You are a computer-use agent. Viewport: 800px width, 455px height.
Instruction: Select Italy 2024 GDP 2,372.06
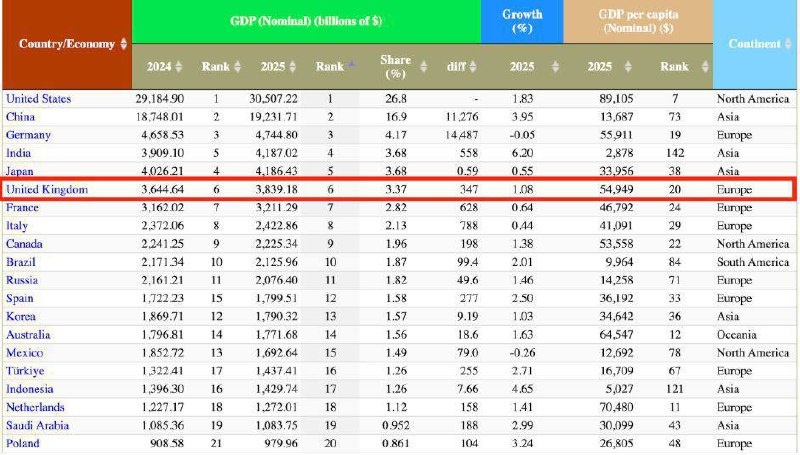coord(162,226)
